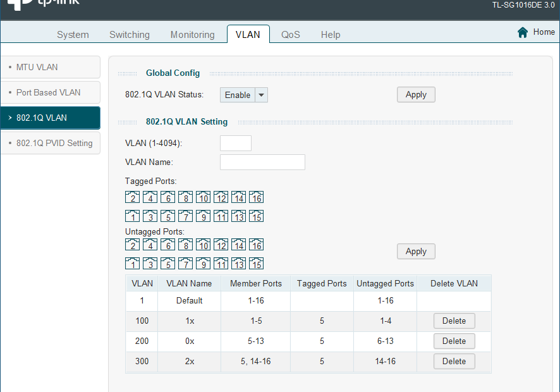This screenshot has height=392, width=560.
Task: Select untagged port 15 icon
Action: click(256, 264)
